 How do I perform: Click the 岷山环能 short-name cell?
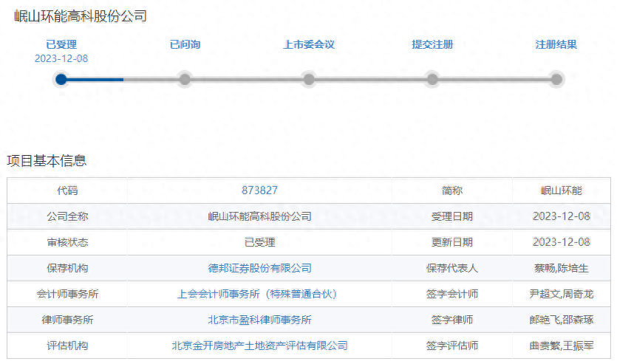coord(562,190)
